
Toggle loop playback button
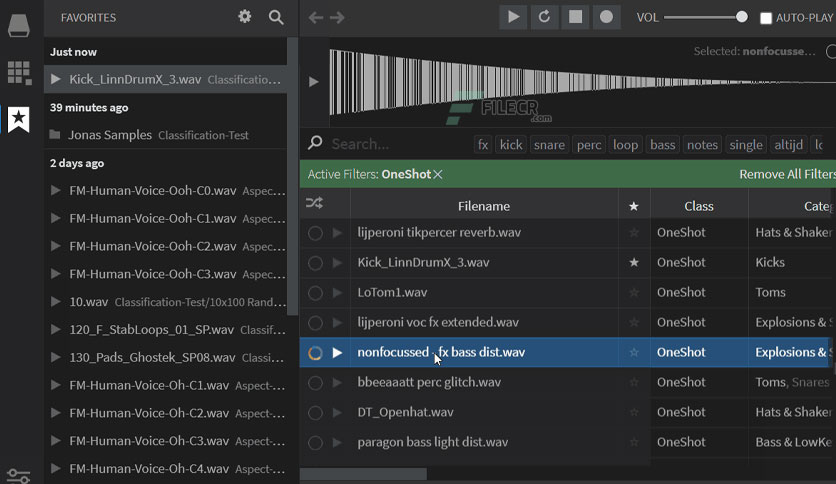point(544,17)
